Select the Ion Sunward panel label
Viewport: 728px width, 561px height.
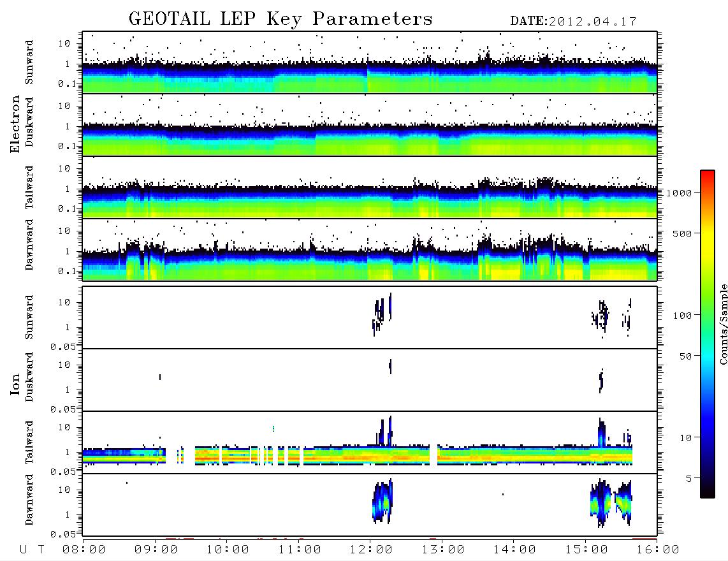coord(29,317)
